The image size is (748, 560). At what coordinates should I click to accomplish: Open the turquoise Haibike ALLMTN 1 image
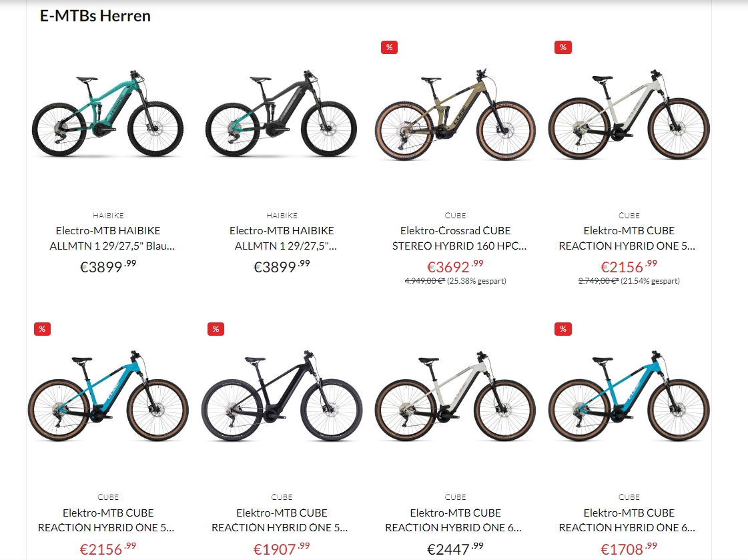tap(108, 114)
